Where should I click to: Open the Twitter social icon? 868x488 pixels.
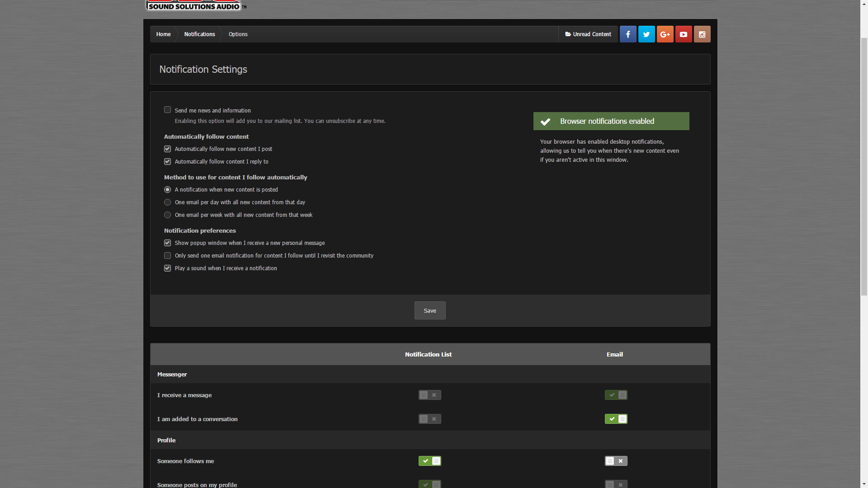[x=646, y=34]
